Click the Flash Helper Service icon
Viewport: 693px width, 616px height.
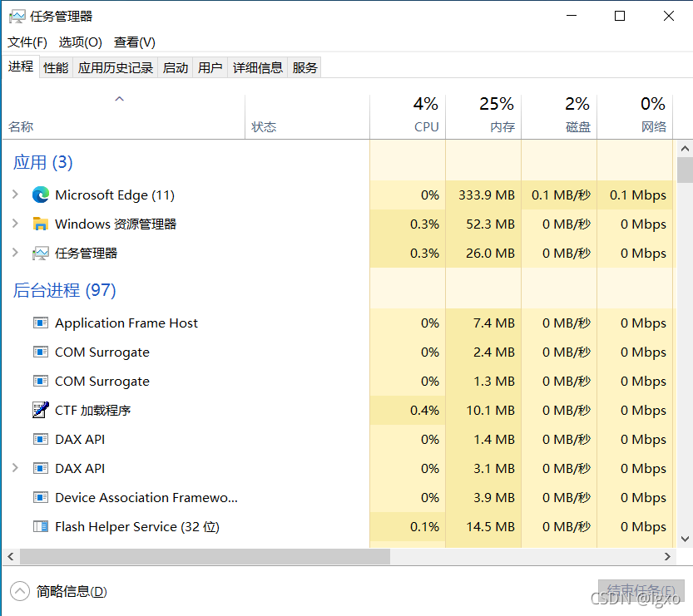pos(41,526)
